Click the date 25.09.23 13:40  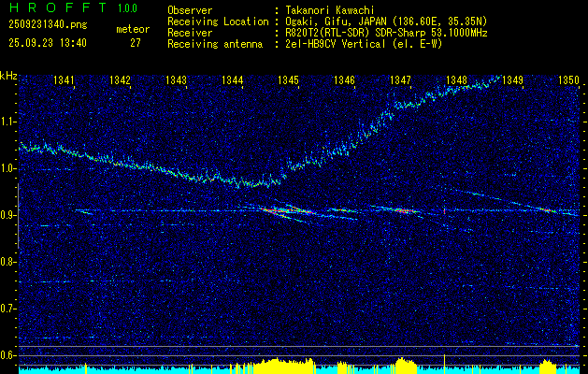point(48,43)
